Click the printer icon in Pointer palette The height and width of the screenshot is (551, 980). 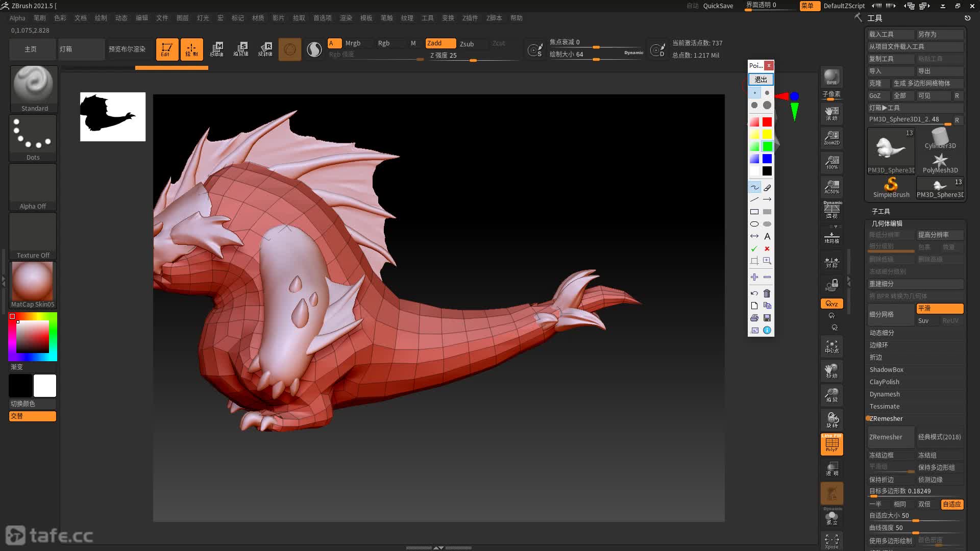754,318
